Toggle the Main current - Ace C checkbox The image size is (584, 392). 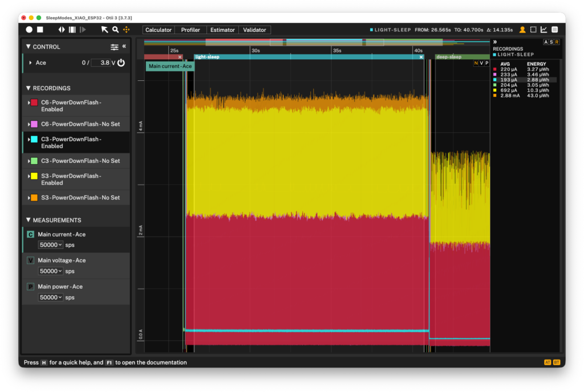(x=31, y=234)
